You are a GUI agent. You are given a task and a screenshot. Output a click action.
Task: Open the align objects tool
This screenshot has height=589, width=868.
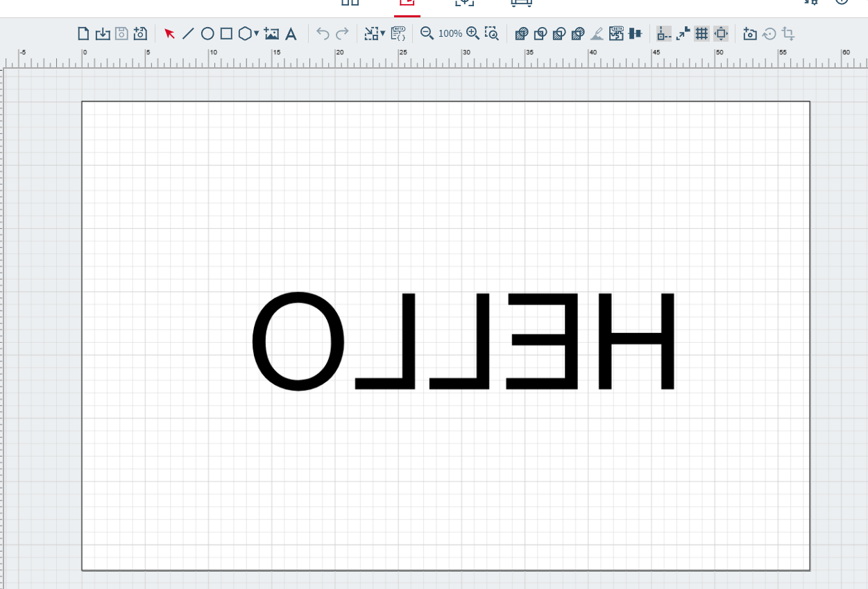click(x=635, y=33)
